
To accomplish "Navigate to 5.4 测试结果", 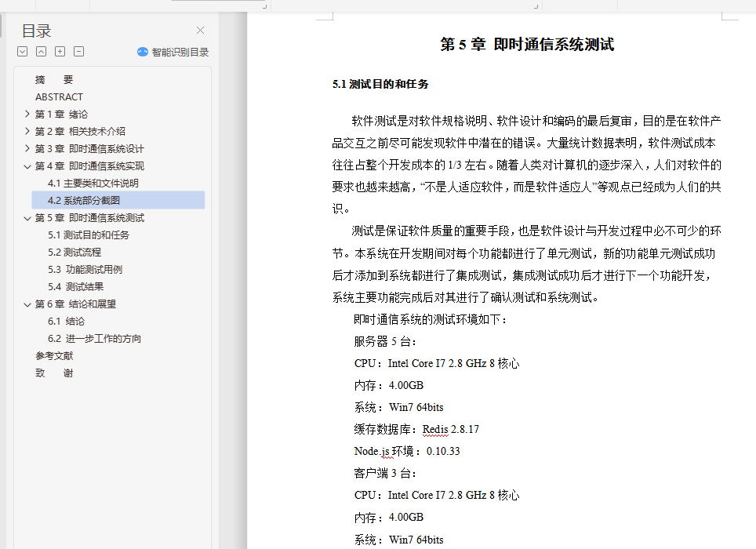I will coord(76,287).
